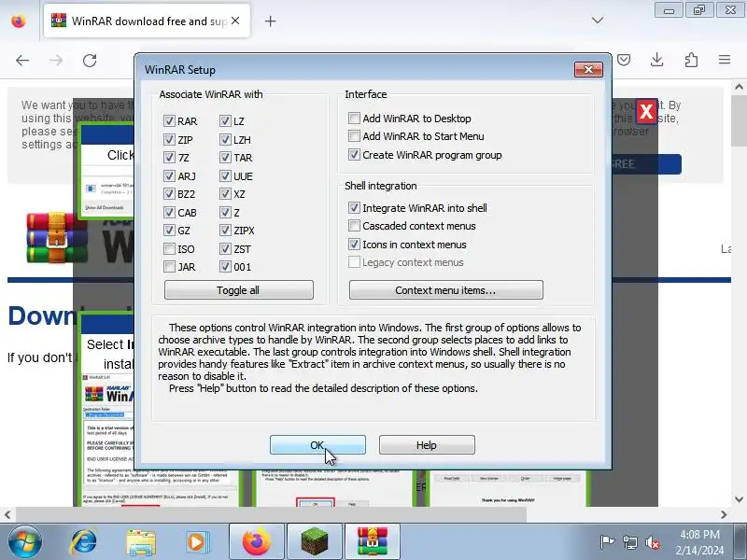Click the Toggle all button
Screen dimensions: 747x560
tap(239, 290)
